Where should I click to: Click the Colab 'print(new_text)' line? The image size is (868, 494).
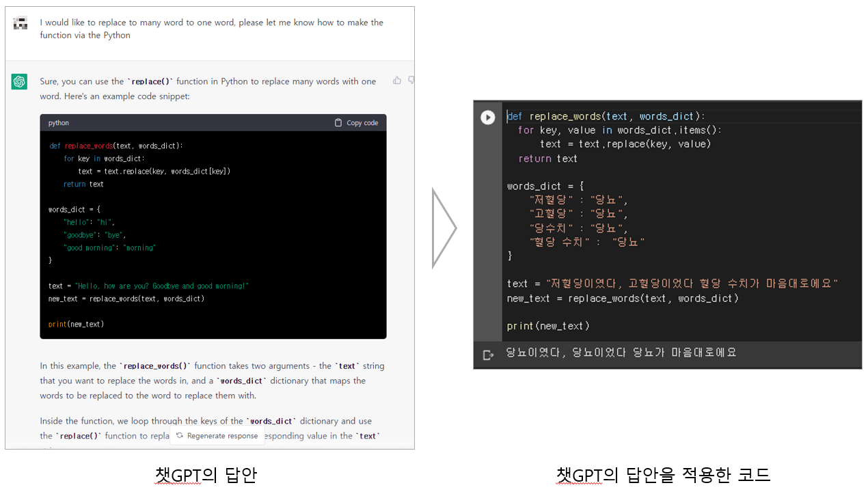pyautogui.click(x=548, y=326)
